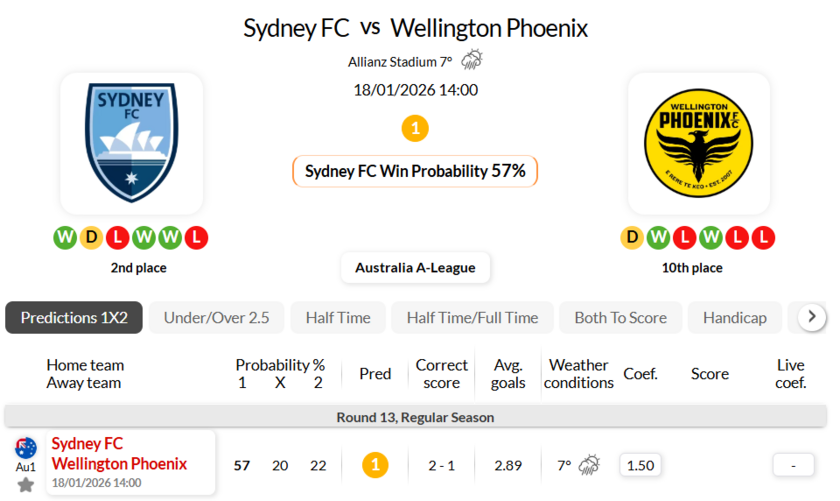Click Sydney FC's first green W form badge
Viewport: 840px width, 501px height.
point(65,238)
